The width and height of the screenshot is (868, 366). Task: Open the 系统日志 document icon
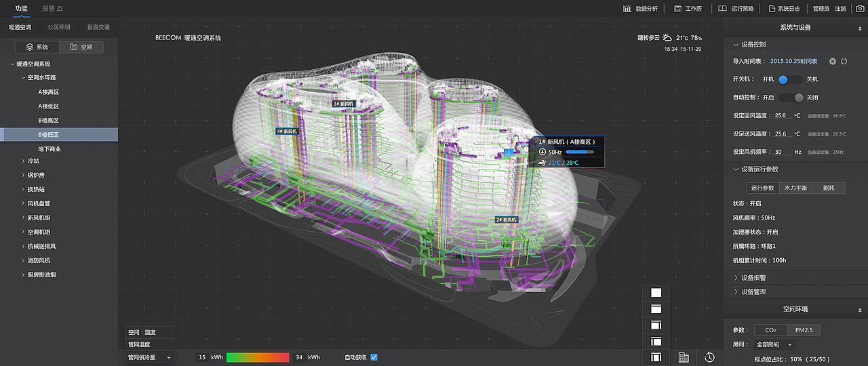point(772,9)
